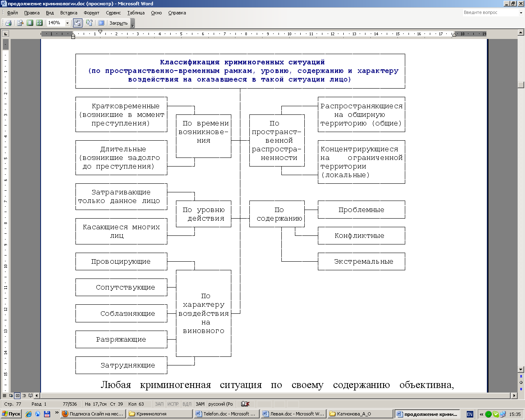
Task: Switch to Outline view icon
Action: [x=24, y=396]
